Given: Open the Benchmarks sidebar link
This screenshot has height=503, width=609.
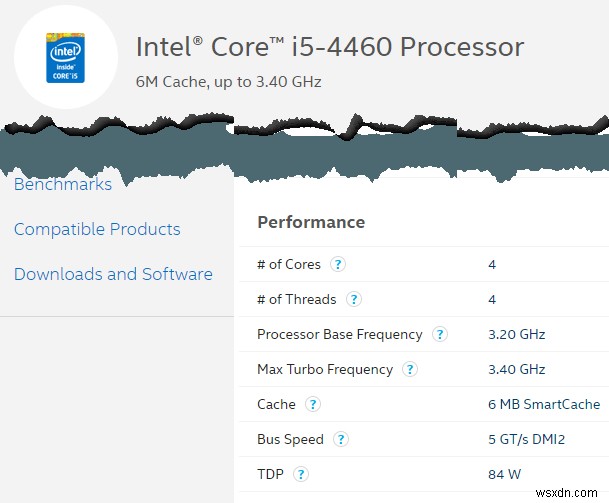Looking at the screenshot, I should tap(63, 184).
